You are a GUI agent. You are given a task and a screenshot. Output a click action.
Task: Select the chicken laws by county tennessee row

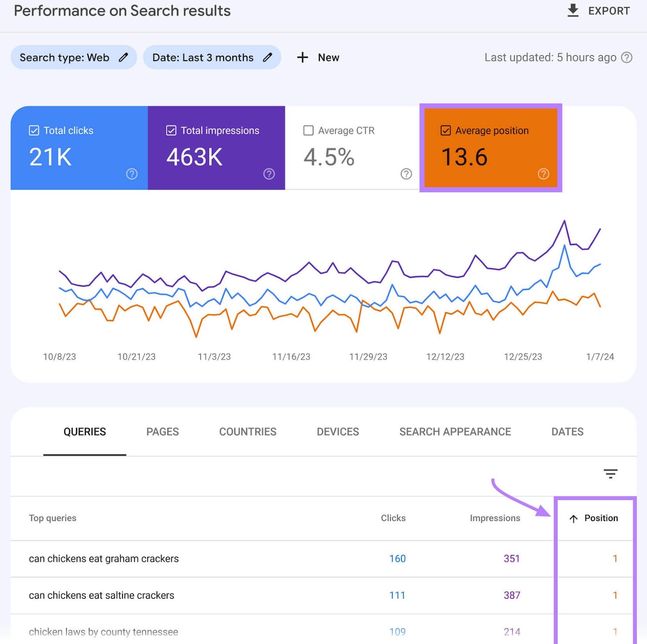click(x=103, y=631)
